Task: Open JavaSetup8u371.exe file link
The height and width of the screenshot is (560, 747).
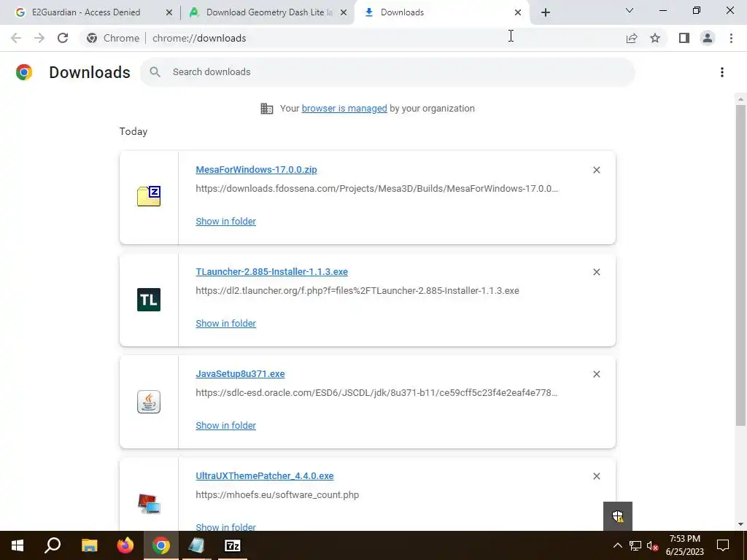Action: tap(240, 374)
